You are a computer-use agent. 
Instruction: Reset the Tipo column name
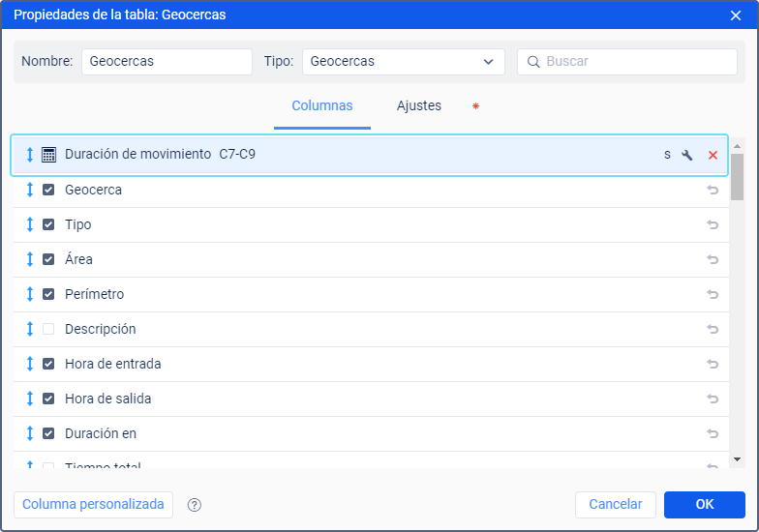(x=713, y=224)
